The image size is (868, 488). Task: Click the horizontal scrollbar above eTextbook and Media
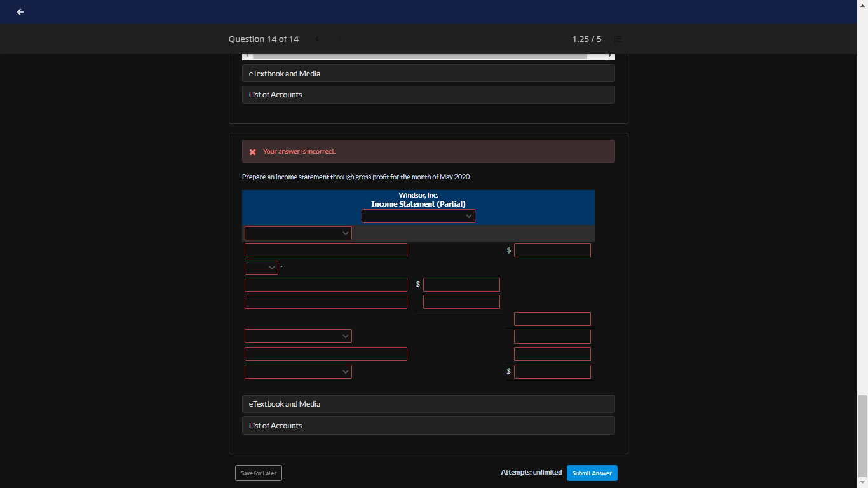pyautogui.click(x=428, y=57)
